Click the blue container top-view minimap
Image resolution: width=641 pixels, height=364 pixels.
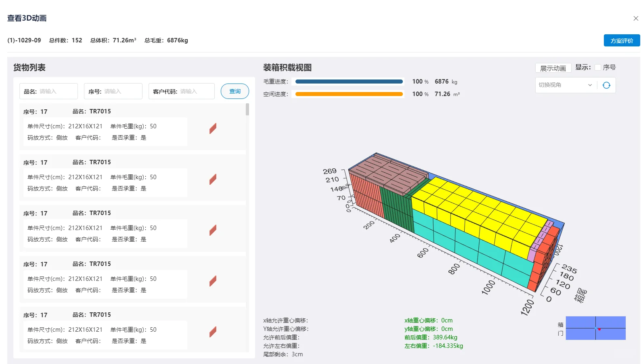coord(595,328)
